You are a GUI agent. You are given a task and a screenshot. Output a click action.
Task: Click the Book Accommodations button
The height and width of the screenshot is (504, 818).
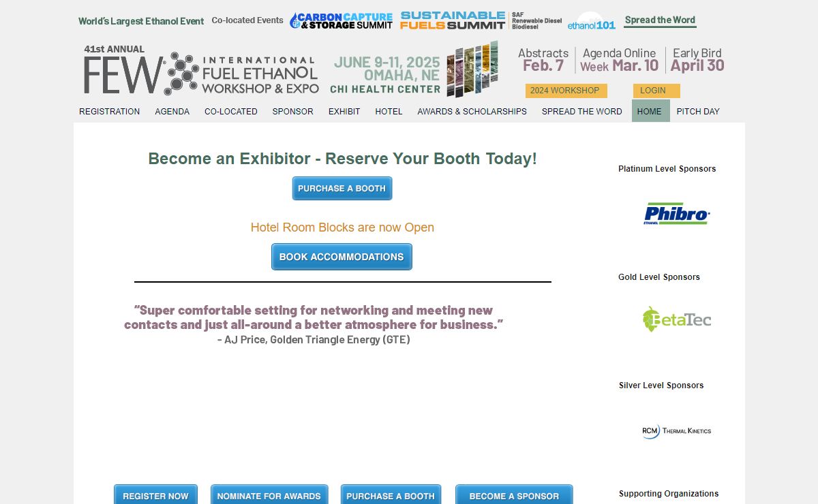coord(342,257)
